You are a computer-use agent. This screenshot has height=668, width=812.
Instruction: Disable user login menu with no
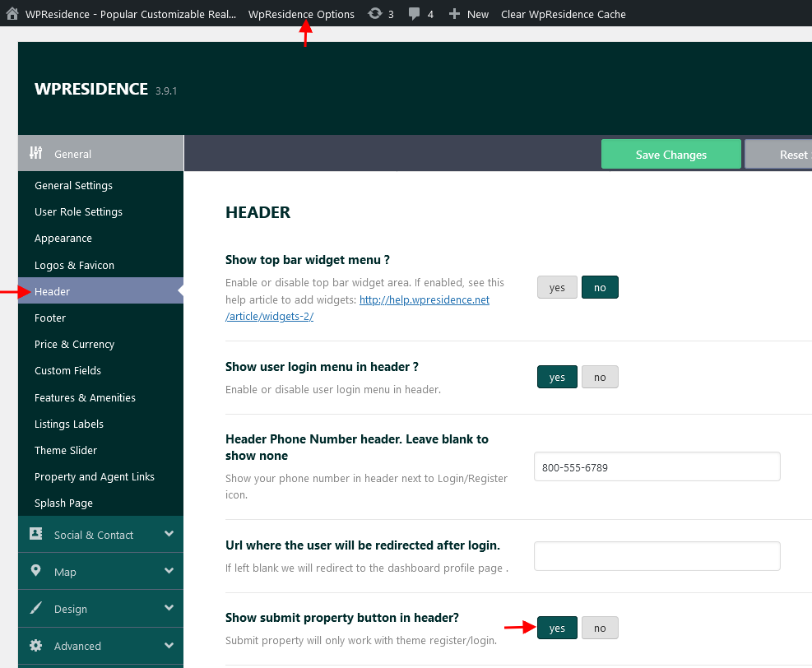tap(600, 377)
